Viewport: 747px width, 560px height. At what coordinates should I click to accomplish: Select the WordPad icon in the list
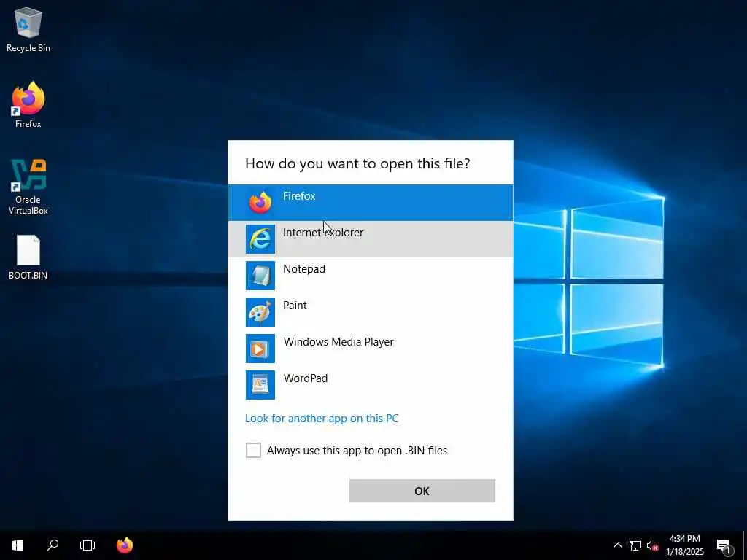(x=260, y=385)
